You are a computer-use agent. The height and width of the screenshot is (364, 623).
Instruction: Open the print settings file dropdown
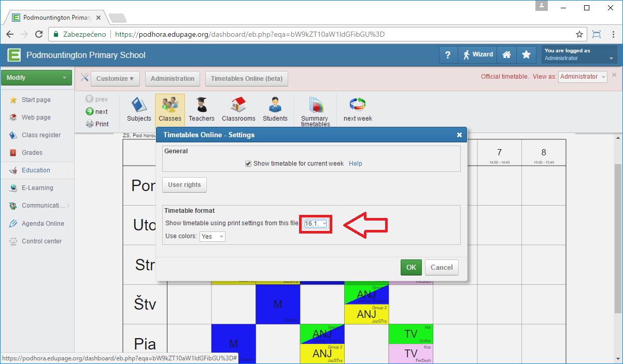(316, 224)
